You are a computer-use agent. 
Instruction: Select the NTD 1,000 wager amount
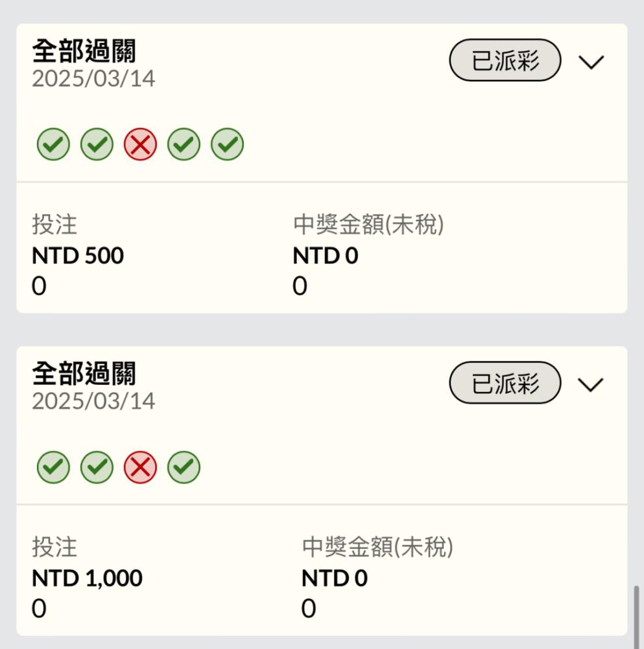(x=88, y=578)
